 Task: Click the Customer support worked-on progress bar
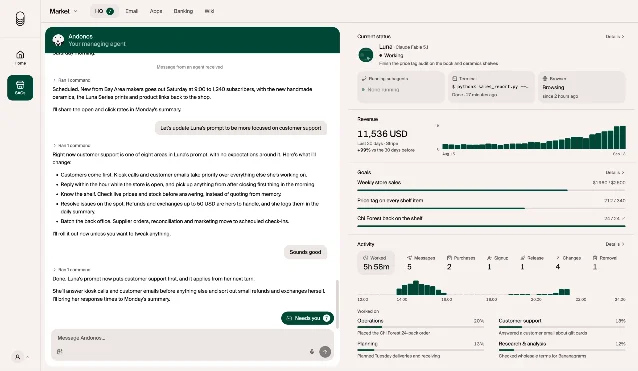[x=562, y=327]
